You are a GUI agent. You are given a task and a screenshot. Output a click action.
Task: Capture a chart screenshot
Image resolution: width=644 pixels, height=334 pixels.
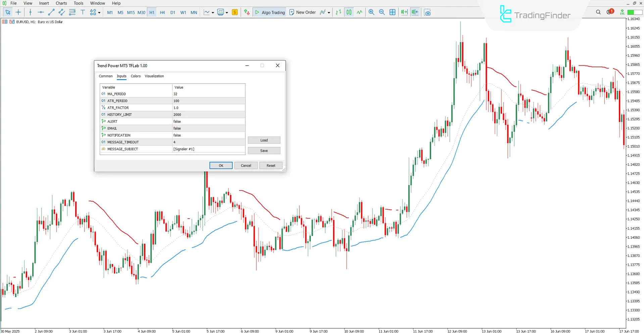pos(427,12)
